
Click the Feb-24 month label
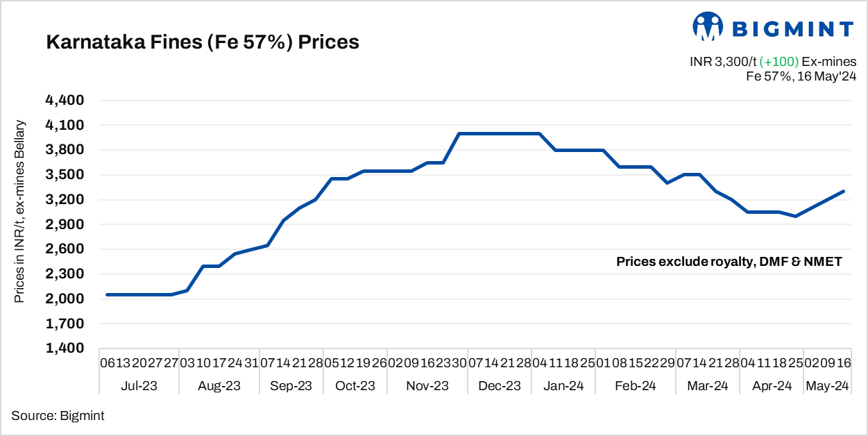[x=636, y=386]
